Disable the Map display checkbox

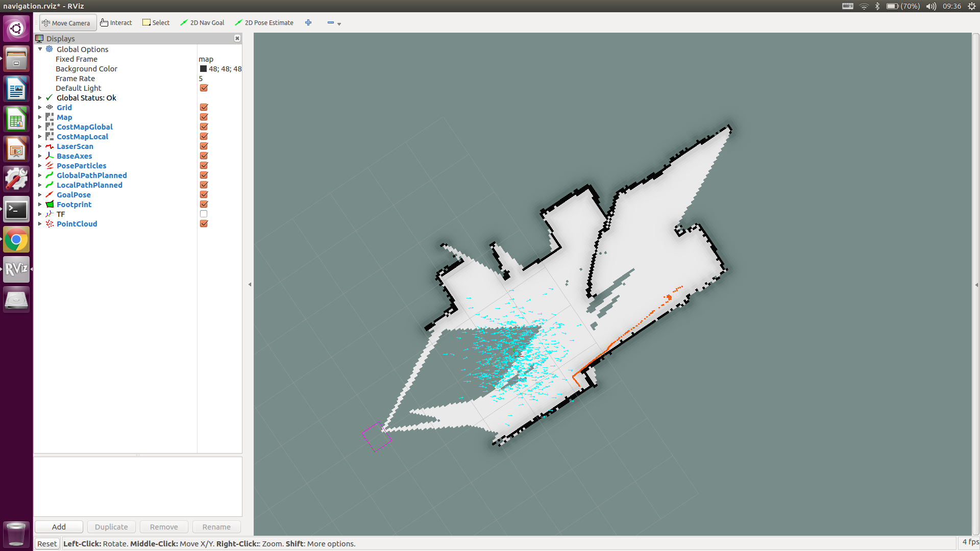[204, 117]
